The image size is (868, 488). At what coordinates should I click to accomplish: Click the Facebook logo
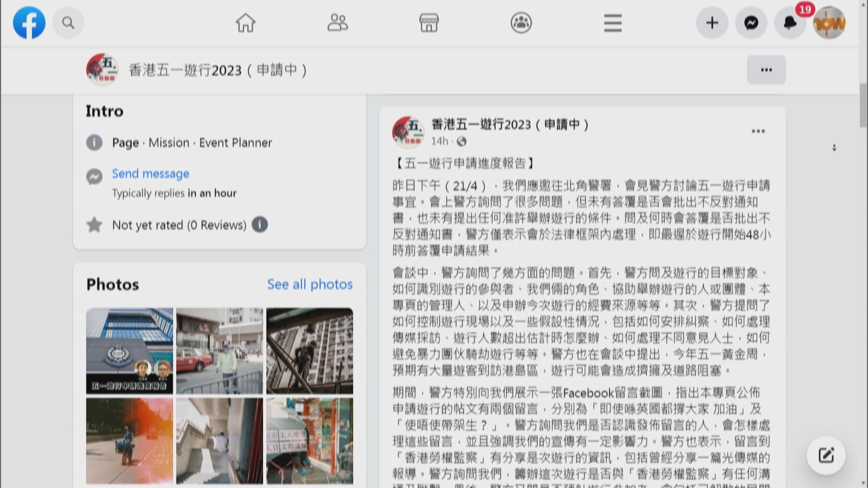click(x=29, y=22)
